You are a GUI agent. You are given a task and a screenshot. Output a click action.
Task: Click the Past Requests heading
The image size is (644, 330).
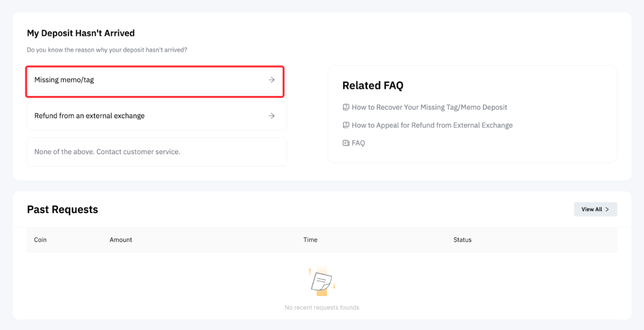(x=63, y=209)
